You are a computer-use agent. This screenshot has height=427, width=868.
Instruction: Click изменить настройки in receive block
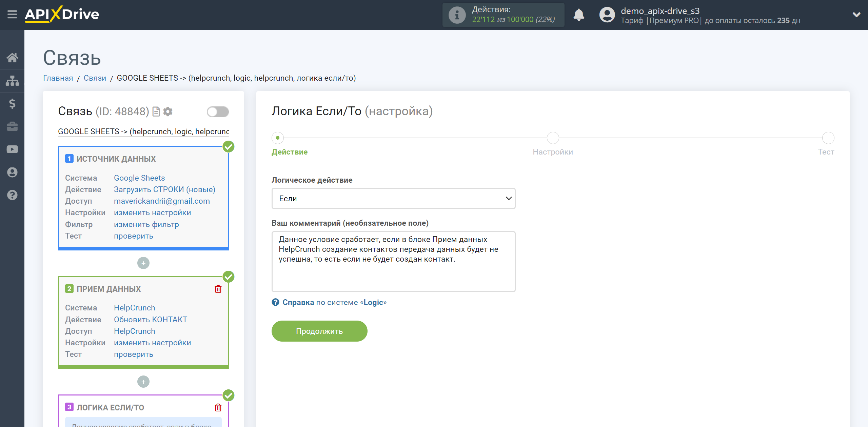pyautogui.click(x=152, y=343)
